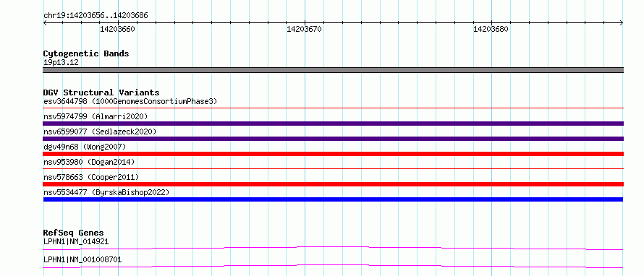Open variant nsv5534477 (ByrskaBishop2022)

(x=106, y=192)
